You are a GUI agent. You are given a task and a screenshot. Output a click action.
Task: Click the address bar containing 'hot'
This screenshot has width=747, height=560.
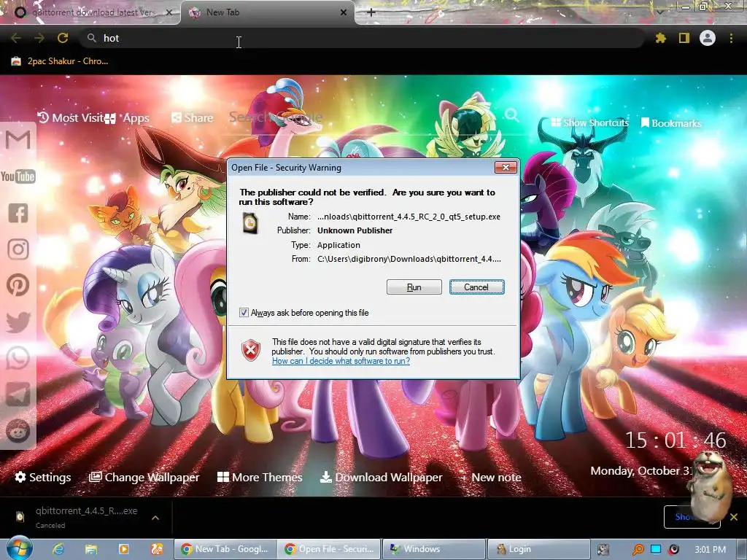coord(362,38)
